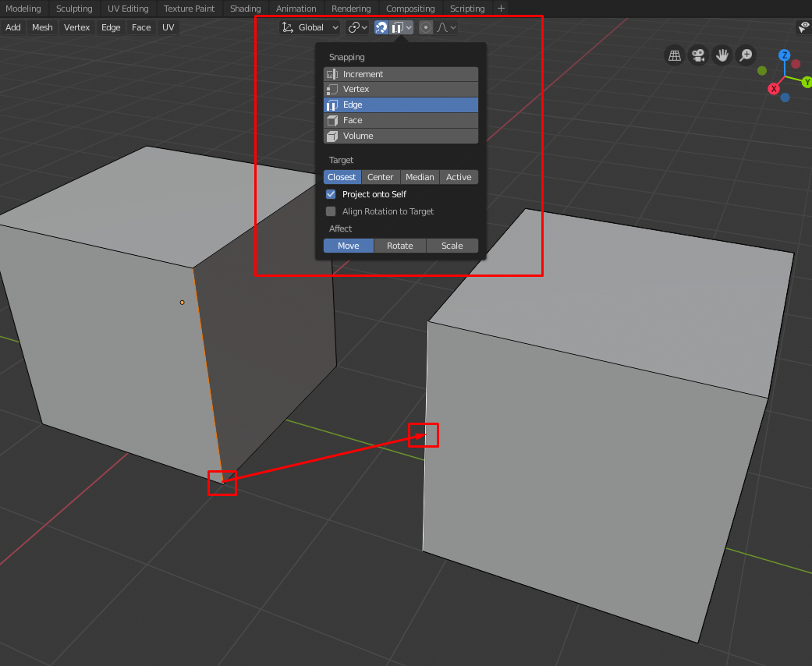The image size is (812, 666).
Task: Set snap target to Median
Action: pyautogui.click(x=420, y=177)
